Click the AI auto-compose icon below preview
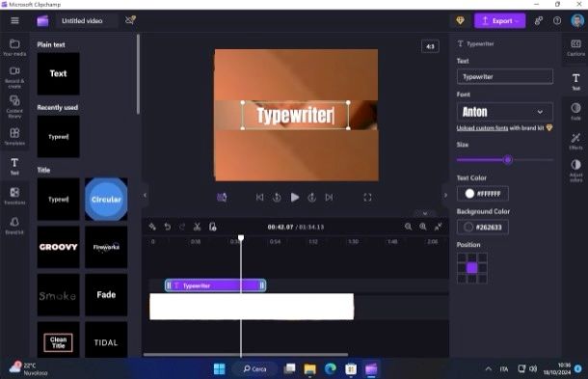 (222, 198)
